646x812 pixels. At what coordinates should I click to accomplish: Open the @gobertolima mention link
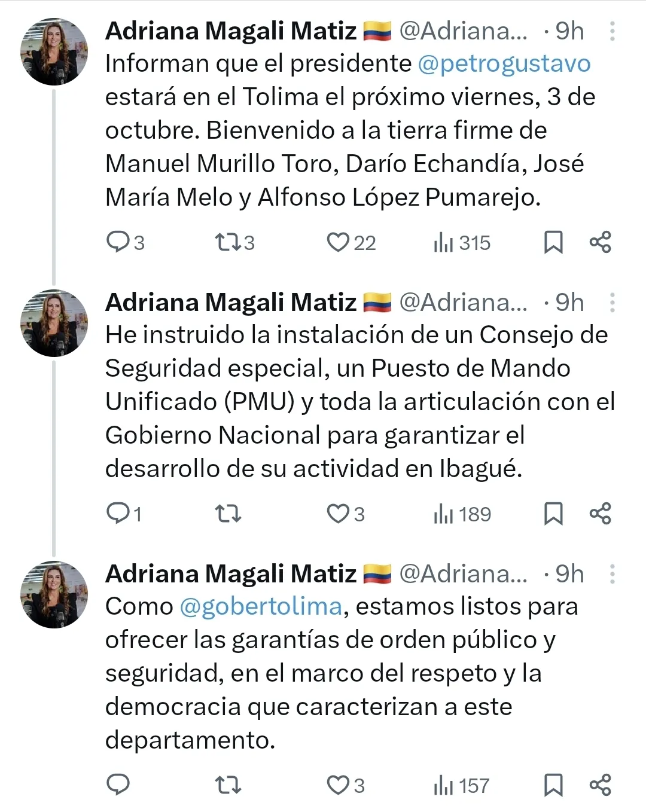[261, 606]
